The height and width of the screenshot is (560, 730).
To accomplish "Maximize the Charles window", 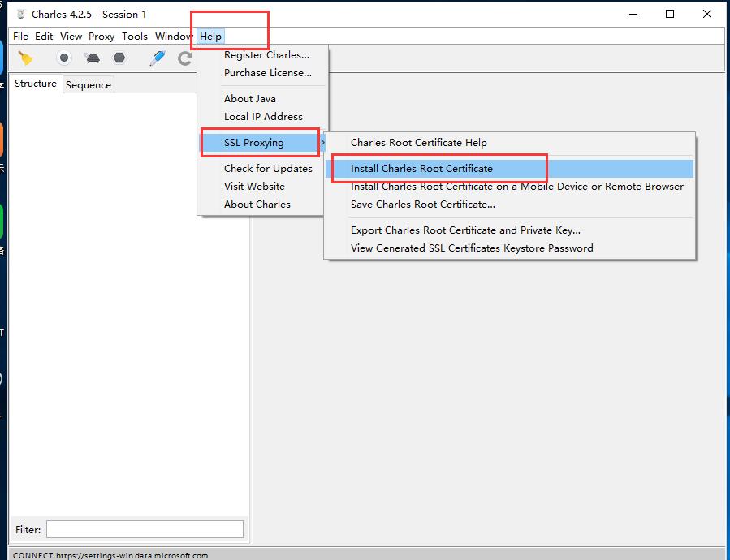I will click(x=669, y=15).
